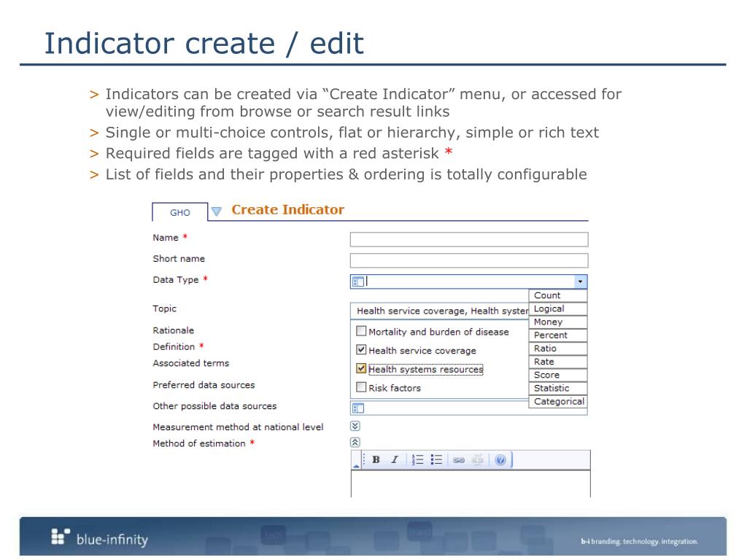Click the picker icon in Other possible data sources
747x560 pixels.
coord(357,408)
